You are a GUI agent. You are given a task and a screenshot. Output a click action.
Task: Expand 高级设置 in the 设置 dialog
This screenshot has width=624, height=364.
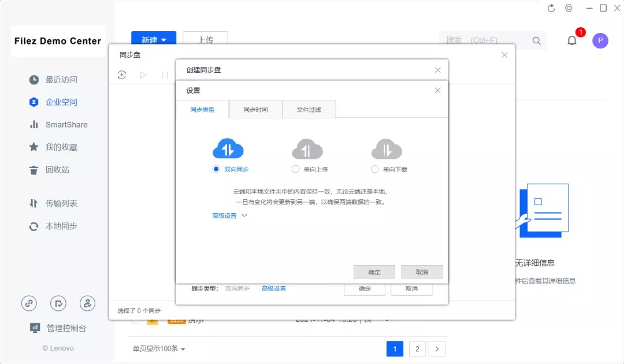point(229,216)
